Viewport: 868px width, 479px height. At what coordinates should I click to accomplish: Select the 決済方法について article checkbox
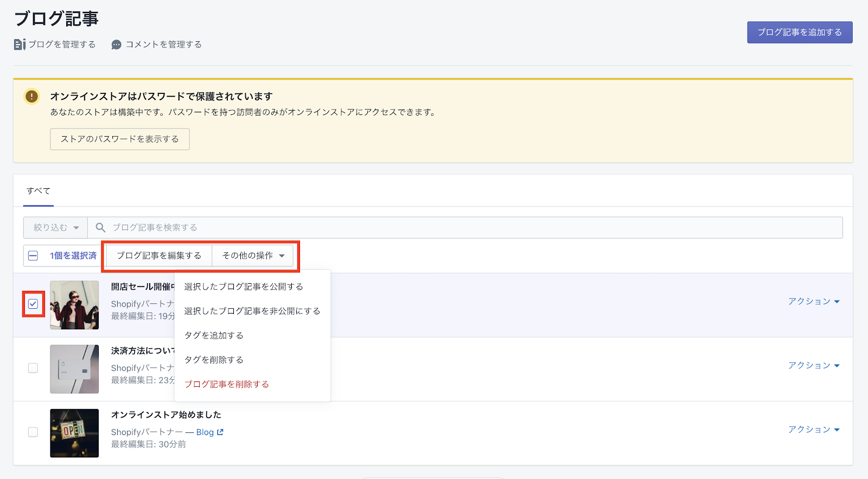[x=33, y=368]
